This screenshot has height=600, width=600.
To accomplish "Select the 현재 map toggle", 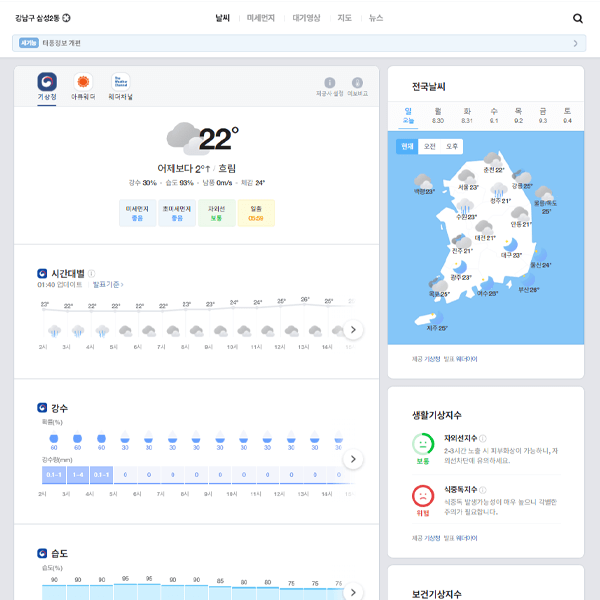I will click(x=407, y=146).
